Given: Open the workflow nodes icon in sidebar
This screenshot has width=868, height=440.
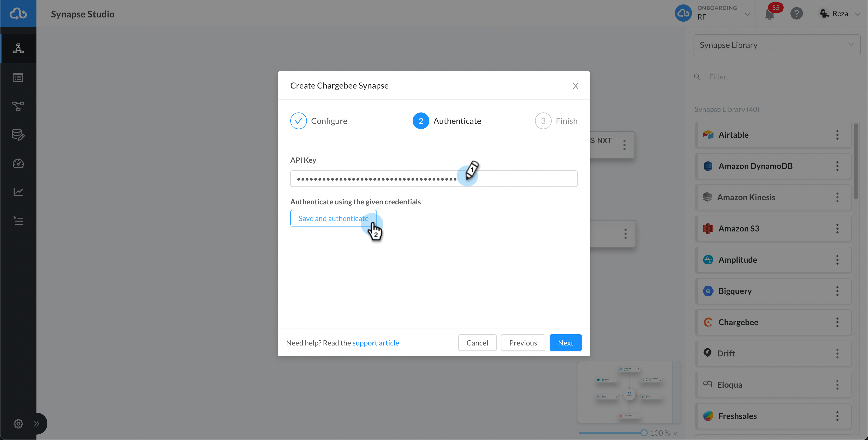Looking at the screenshot, I should pos(18,106).
